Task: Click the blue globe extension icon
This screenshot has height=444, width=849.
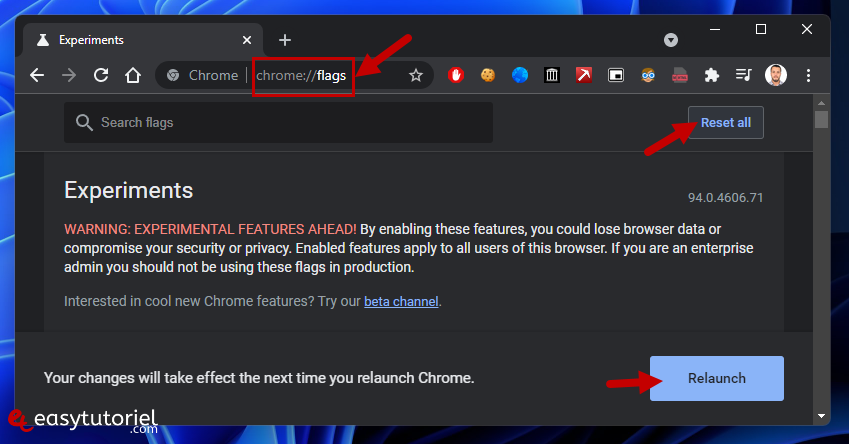Action: 520,75
